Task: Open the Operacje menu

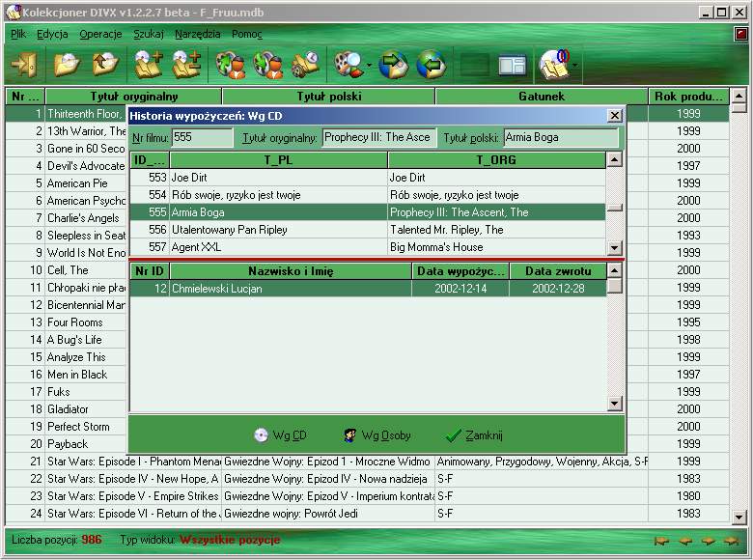Action: [x=100, y=34]
